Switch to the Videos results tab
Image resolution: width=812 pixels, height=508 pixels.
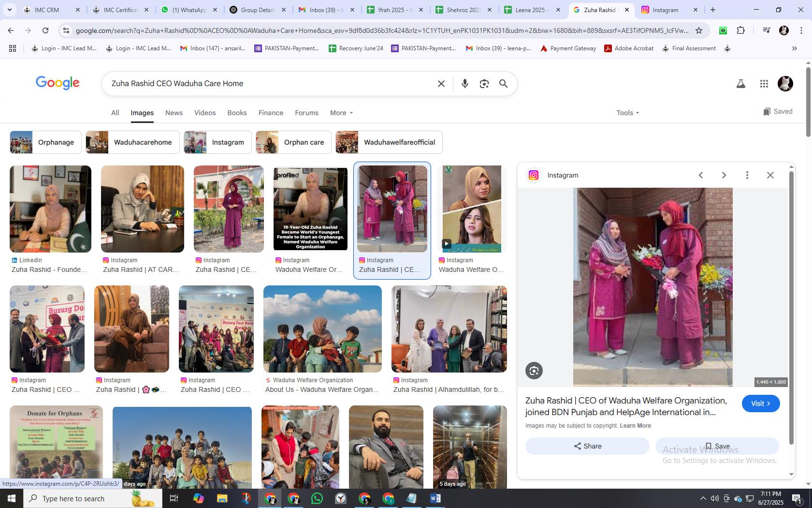[205, 113]
